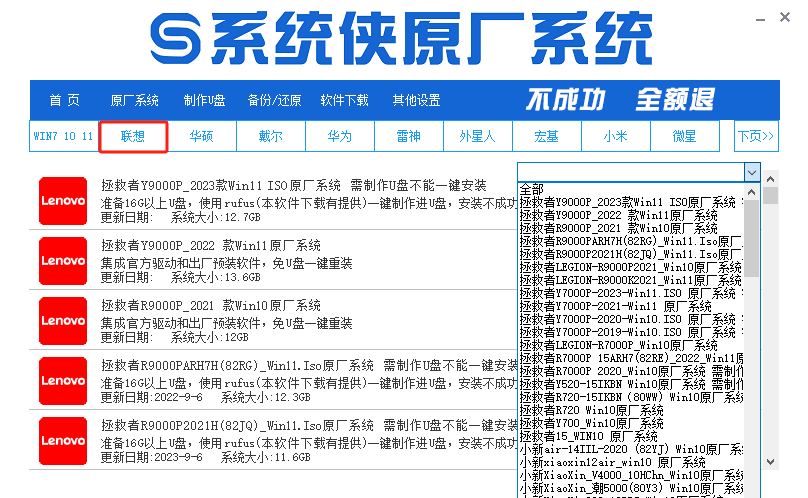Choose 小新XiaoXin_V4000_10HChn_Win10 in dropdown
This screenshot has width=808, height=498.
point(631,475)
